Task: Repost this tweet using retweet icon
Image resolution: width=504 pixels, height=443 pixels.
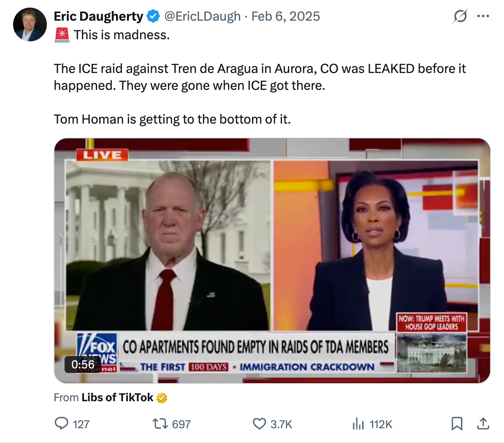Action: 160,424
